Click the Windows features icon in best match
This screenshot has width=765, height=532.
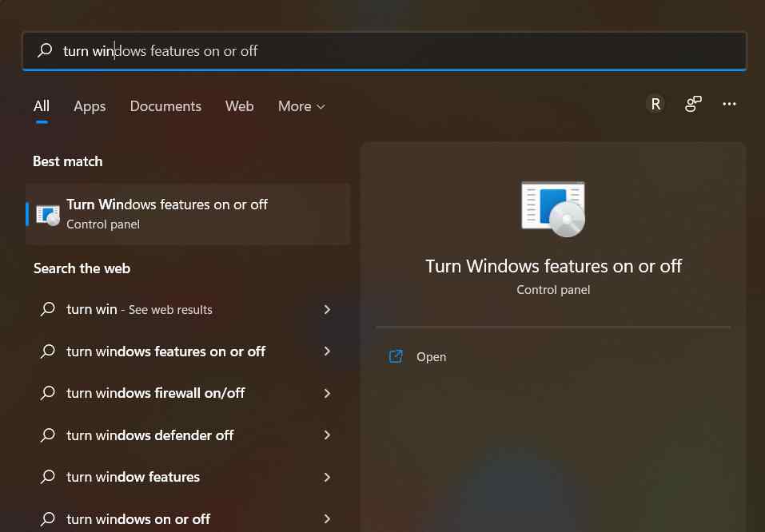(x=48, y=215)
